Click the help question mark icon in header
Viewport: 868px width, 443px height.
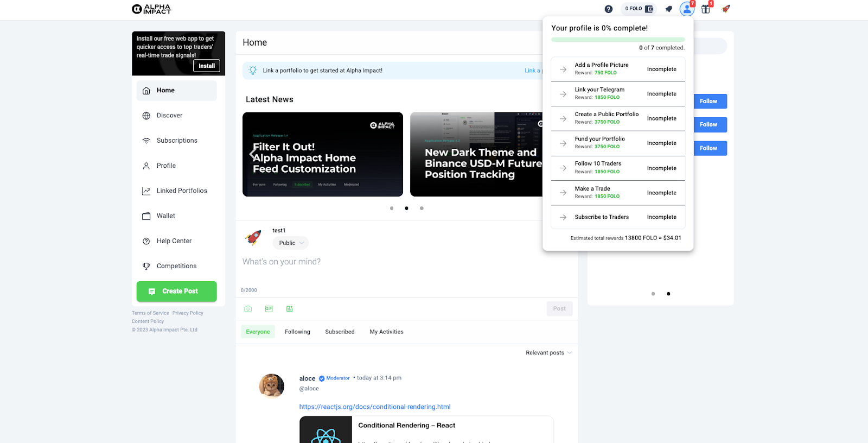609,9
